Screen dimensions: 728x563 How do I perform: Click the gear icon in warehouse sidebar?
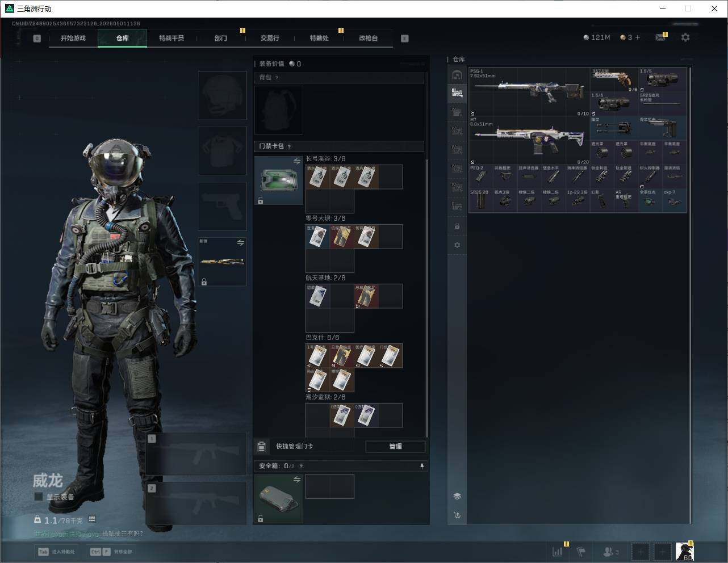click(457, 245)
